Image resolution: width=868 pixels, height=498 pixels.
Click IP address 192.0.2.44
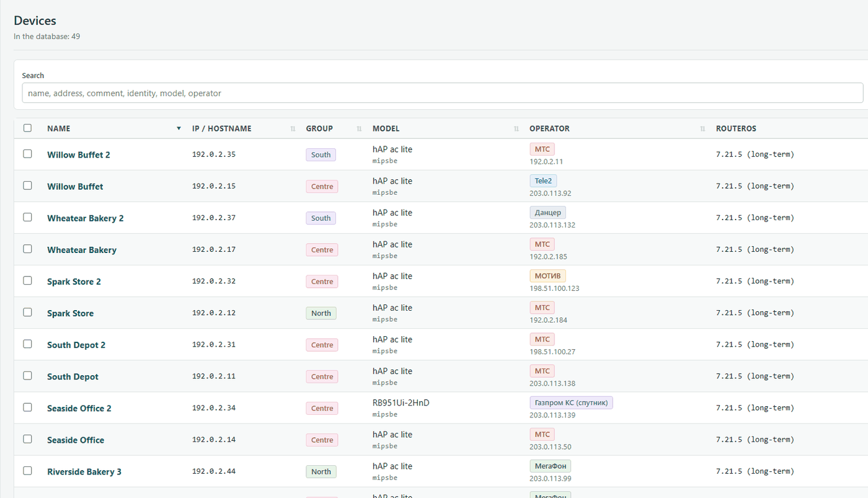pyautogui.click(x=214, y=471)
